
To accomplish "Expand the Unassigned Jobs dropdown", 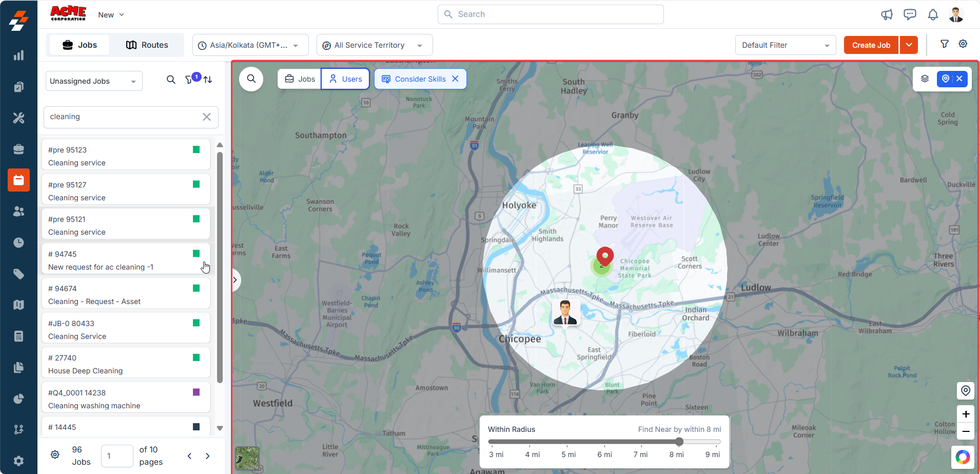I will [94, 81].
